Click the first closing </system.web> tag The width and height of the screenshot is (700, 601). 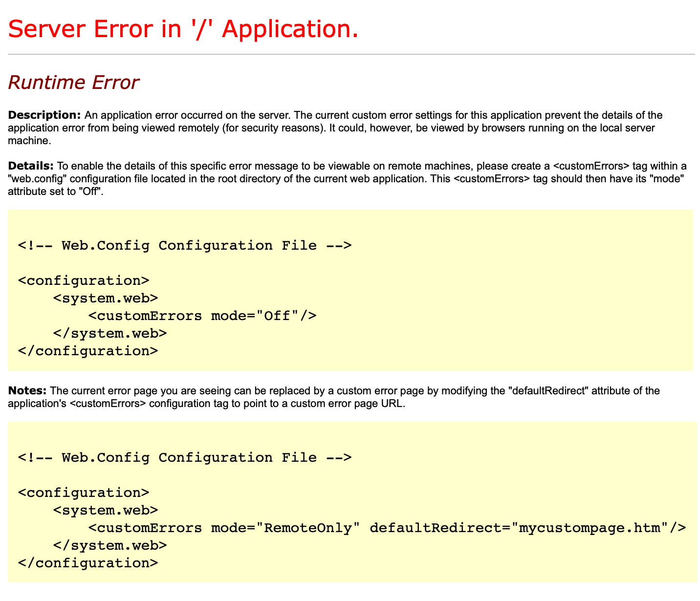click(109, 333)
